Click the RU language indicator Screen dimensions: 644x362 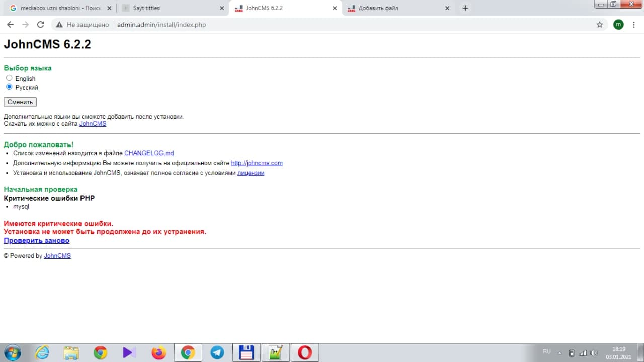click(547, 351)
